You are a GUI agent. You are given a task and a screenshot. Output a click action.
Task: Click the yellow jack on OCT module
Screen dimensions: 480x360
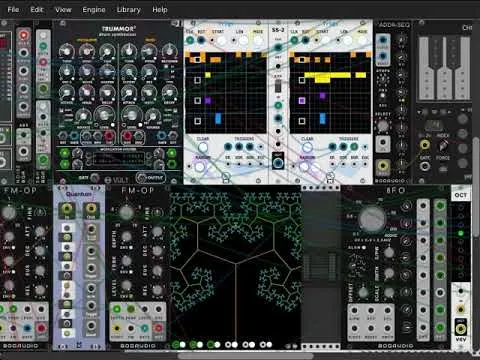(461, 329)
